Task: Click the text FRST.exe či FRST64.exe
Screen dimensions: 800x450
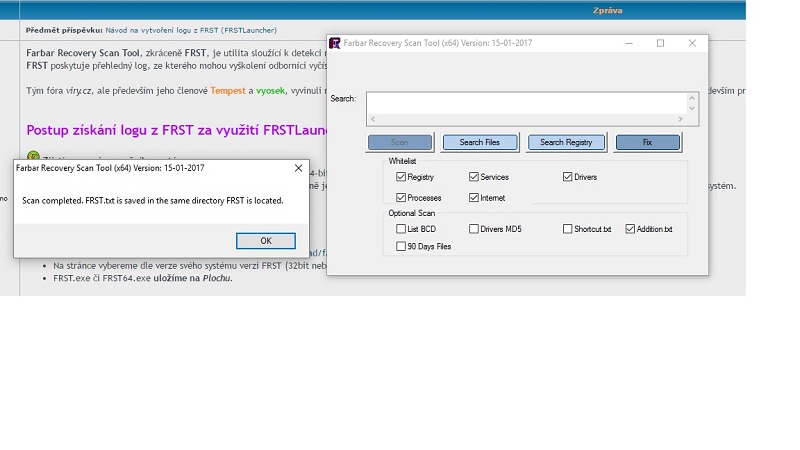Action: (x=102, y=279)
